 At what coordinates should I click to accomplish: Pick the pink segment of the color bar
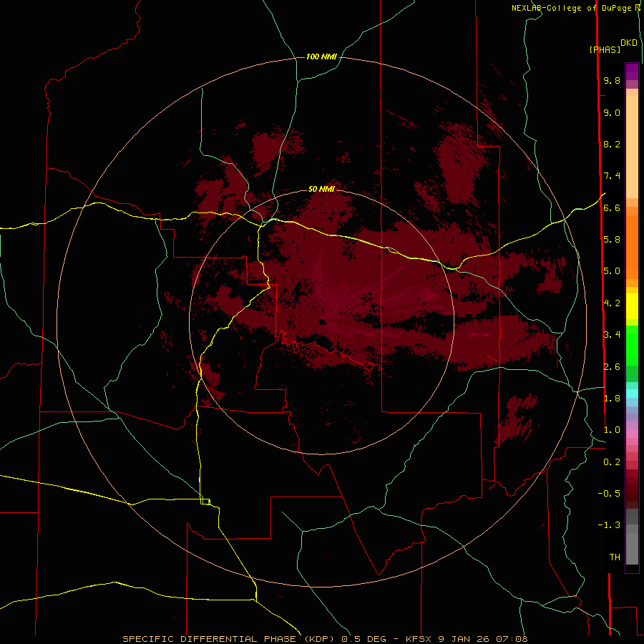(x=632, y=434)
